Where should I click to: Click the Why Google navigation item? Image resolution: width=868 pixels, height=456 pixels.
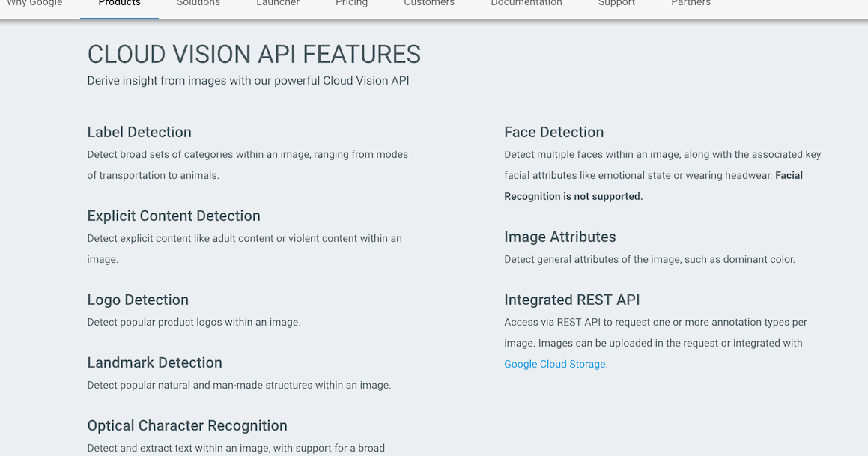pos(34,3)
